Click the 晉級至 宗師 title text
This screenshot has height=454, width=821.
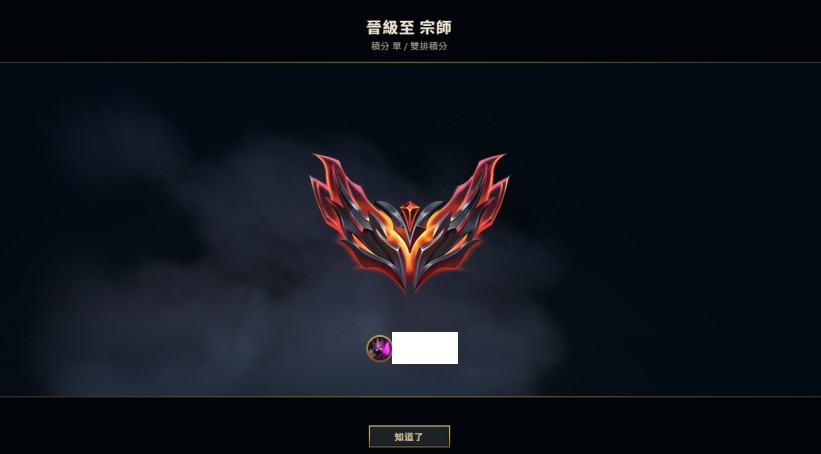409,27
